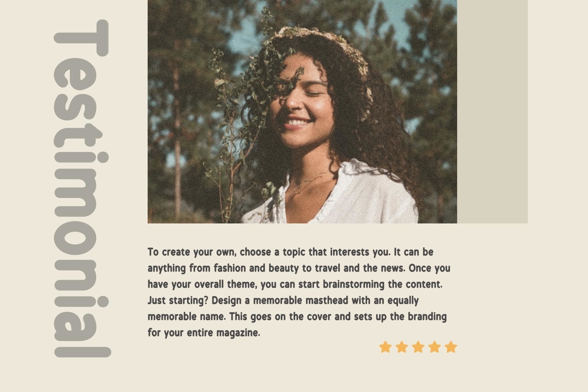Click the final "l" of Testimonial heading
Viewport: 588px width, 392px height.
coord(83,352)
